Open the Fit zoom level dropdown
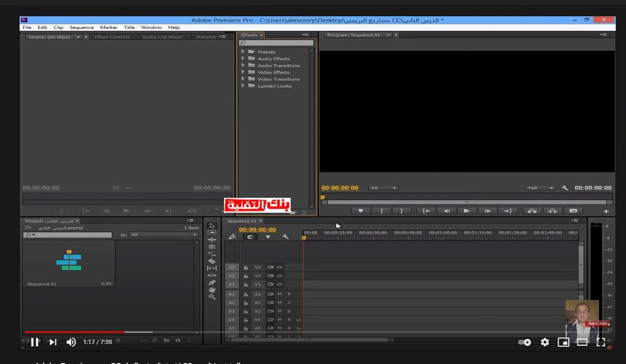Image resolution: width=626 pixels, height=364 pixels. [383, 188]
